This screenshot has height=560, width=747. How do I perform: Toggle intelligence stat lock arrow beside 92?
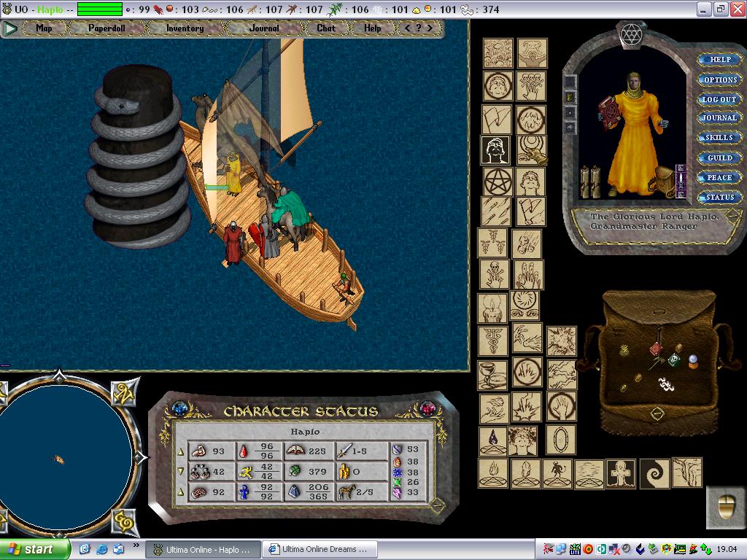pos(181,492)
